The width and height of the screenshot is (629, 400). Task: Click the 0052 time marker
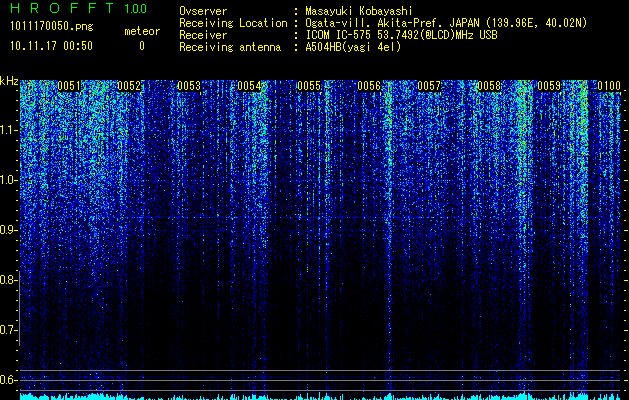[x=129, y=86]
